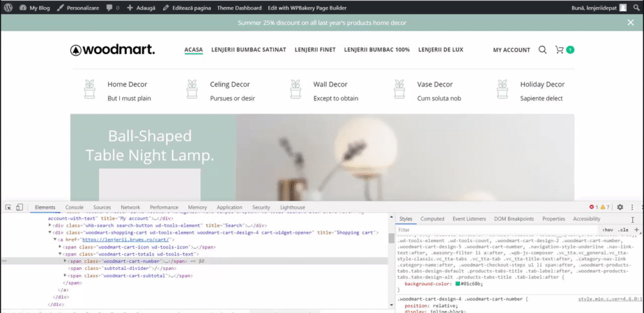Click the Home Decor title
644x313 pixels.
tap(128, 84)
